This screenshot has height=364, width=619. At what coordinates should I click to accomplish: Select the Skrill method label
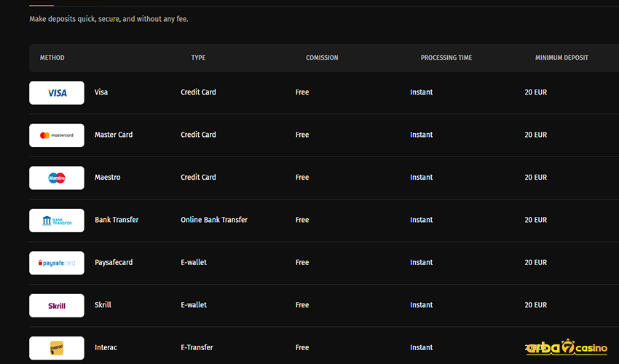coord(103,305)
